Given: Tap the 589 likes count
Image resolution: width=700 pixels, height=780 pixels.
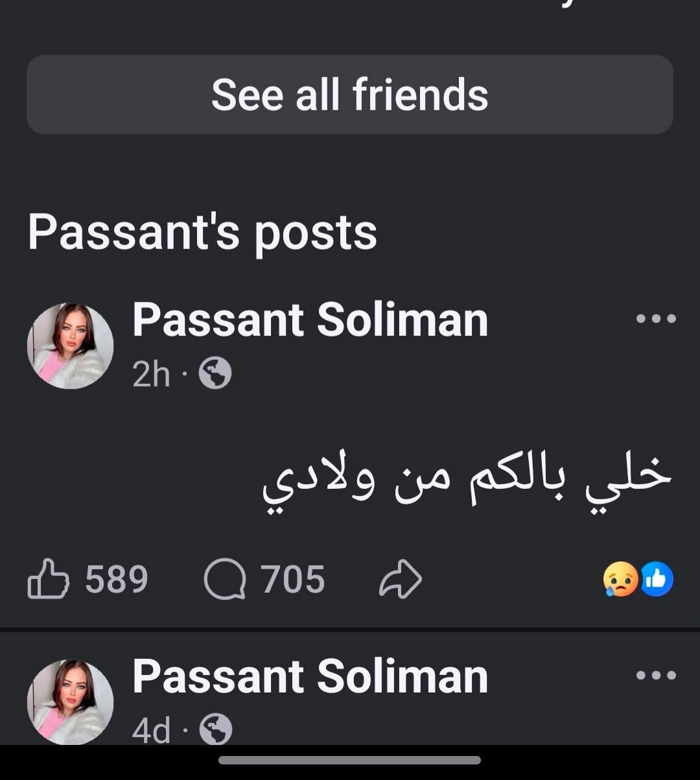Looking at the screenshot, I should pos(117,580).
